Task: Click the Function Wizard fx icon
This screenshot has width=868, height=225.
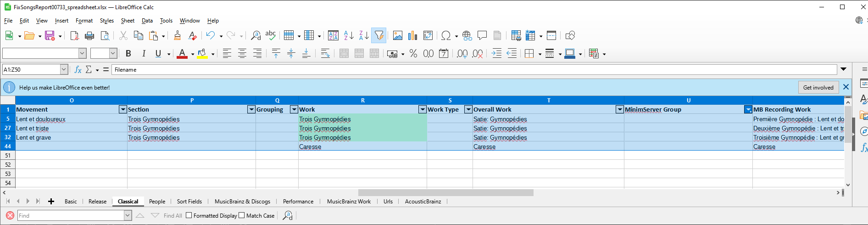Action: tap(78, 69)
